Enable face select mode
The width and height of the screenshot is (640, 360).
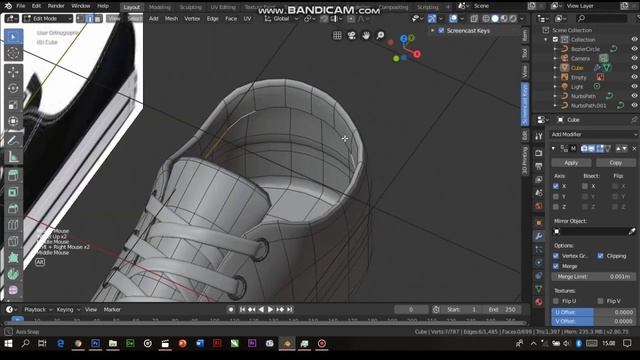click(x=98, y=19)
